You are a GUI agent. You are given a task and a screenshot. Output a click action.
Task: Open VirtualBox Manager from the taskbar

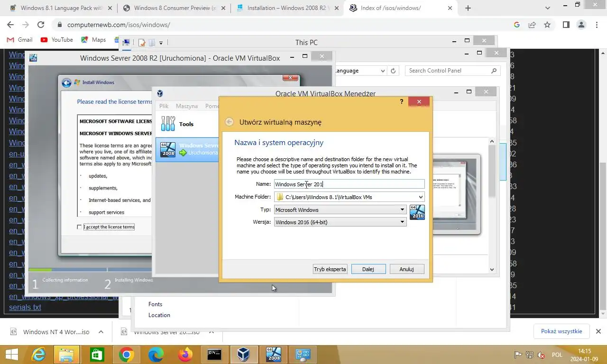click(x=244, y=355)
